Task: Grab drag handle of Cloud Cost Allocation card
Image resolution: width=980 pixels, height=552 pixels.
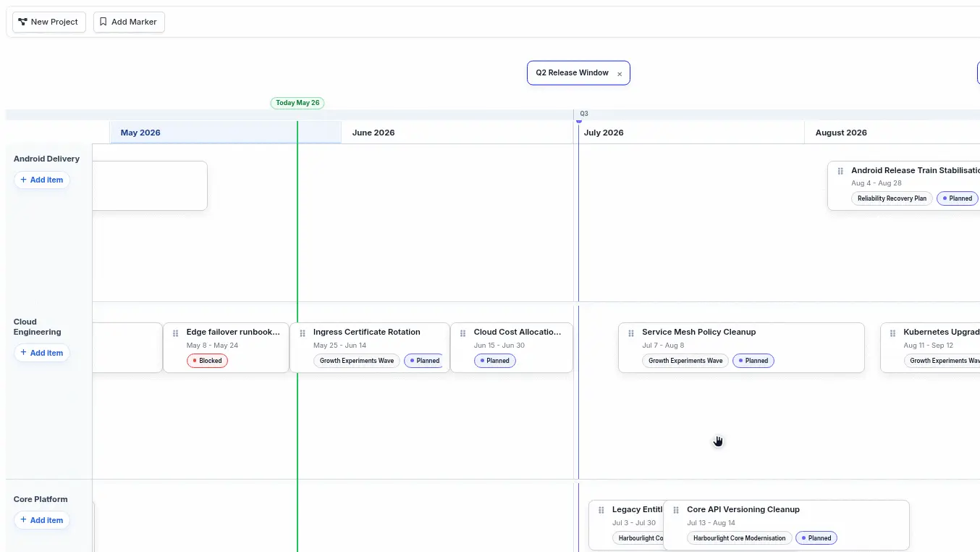Action: tap(462, 333)
